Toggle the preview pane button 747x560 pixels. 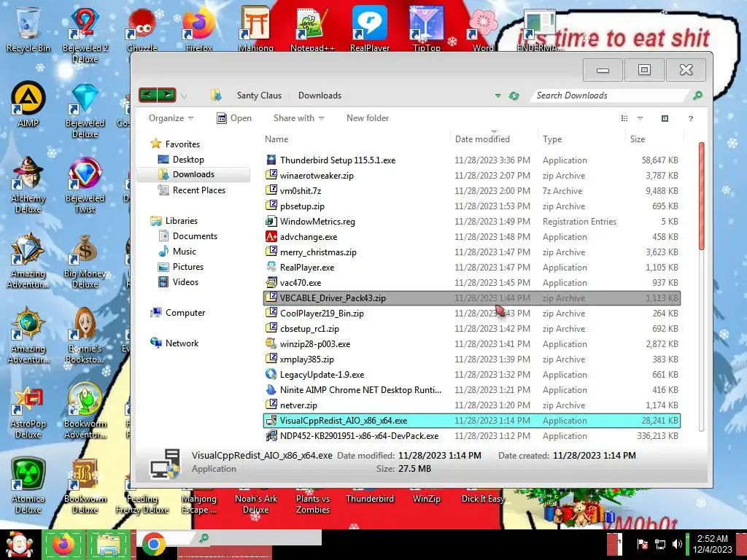pyautogui.click(x=665, y=118)
